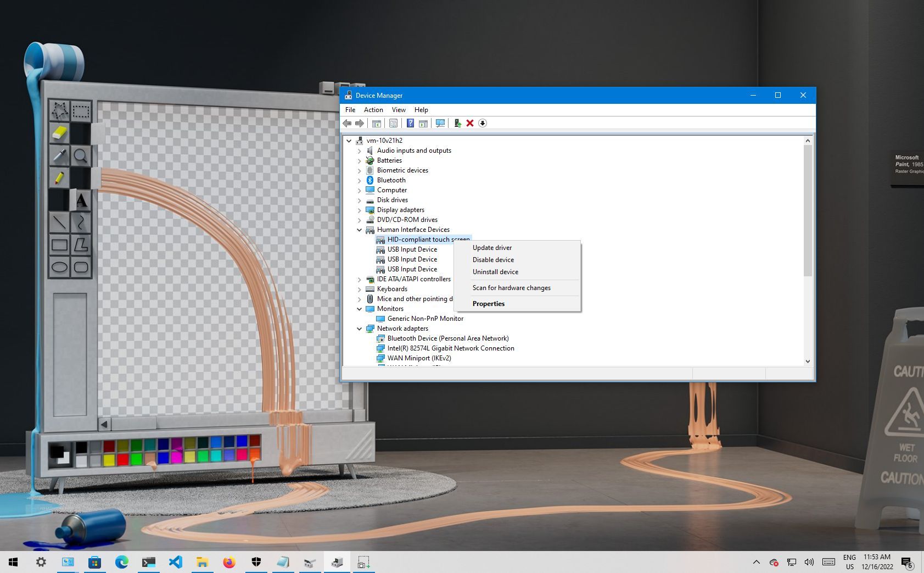Open Help via the blue question mark icon

(x=410, y=123)
